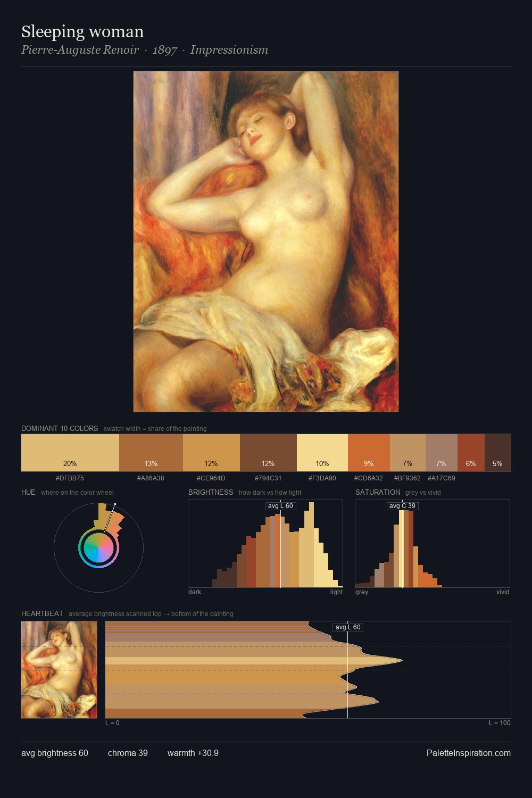532x798 pixels.
Task: Click the heartbeat chart's brightest peak band
Action: coord(253,661)
